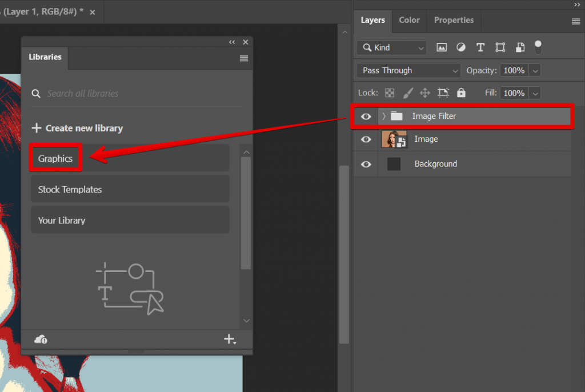Screen dimensions: 585x392
Task: Toggle visibility of the Image layer
Action: pos(366,139)
